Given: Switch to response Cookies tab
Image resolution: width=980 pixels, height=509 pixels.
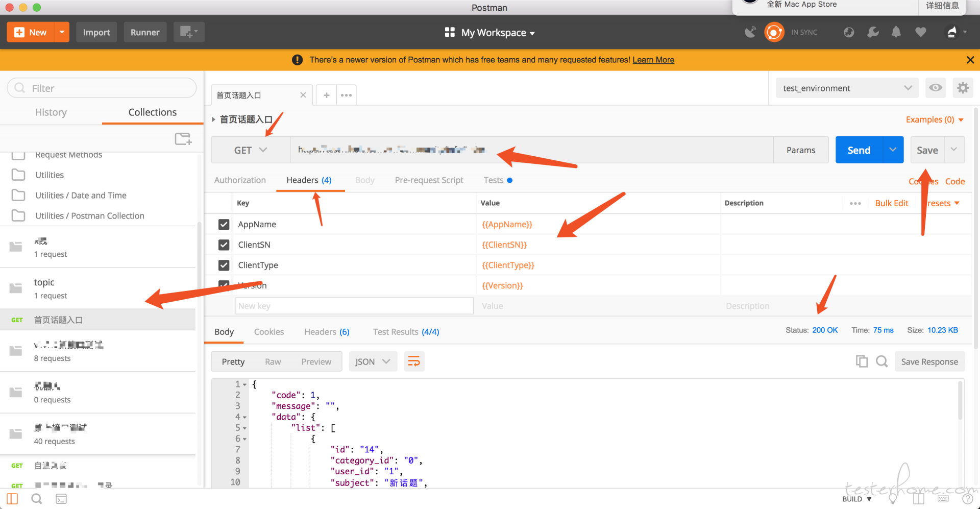Looking at the screenshot, I should pyautogui.click(x=269, y=332).
